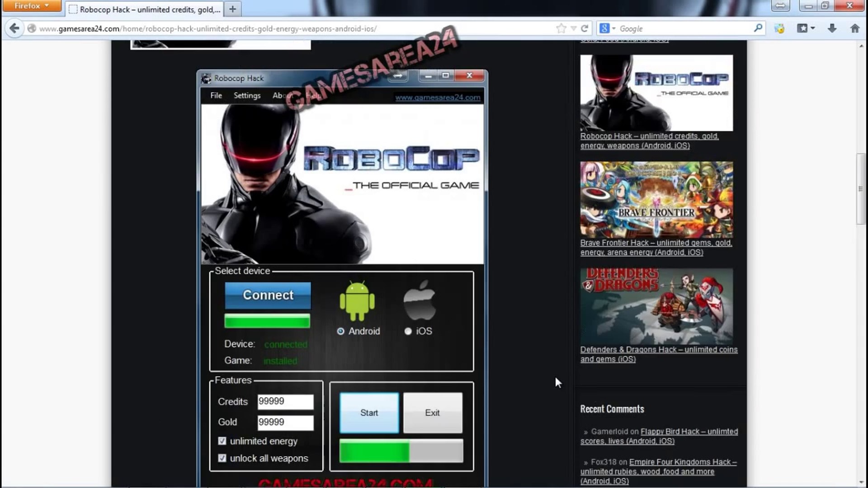Click the grey Apple logo icon
868x488 pixels.
click(x=420, y=300)
